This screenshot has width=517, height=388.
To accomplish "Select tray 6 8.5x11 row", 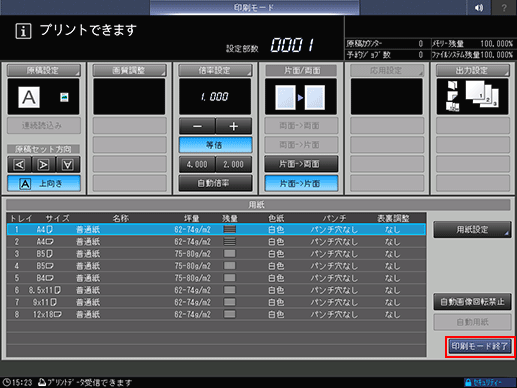I will pos(216,290).
